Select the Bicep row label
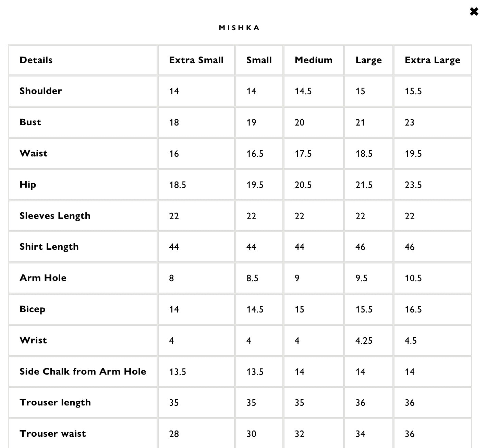The image size is (486, 448). (33, 309)
